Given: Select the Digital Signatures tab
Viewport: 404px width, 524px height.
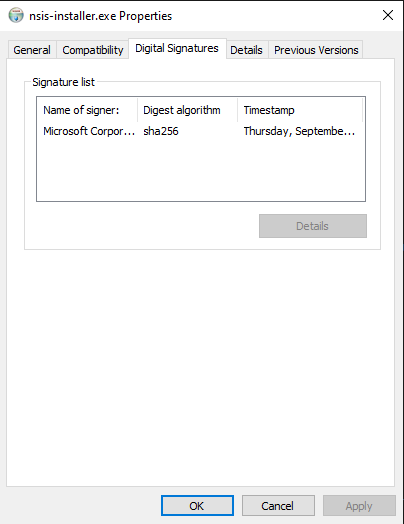Looking at the screenshot, I should [x=177, y=48].
